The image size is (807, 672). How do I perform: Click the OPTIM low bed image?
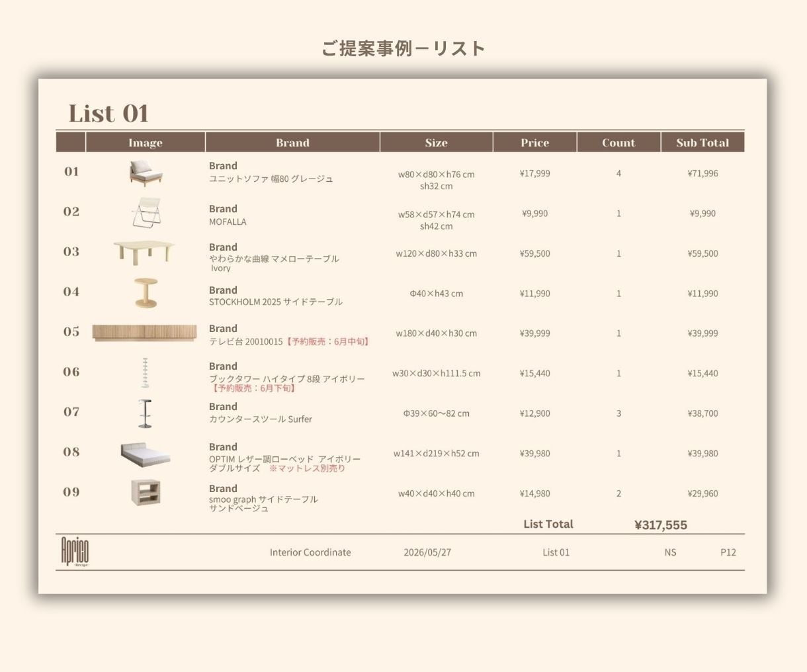146,454
